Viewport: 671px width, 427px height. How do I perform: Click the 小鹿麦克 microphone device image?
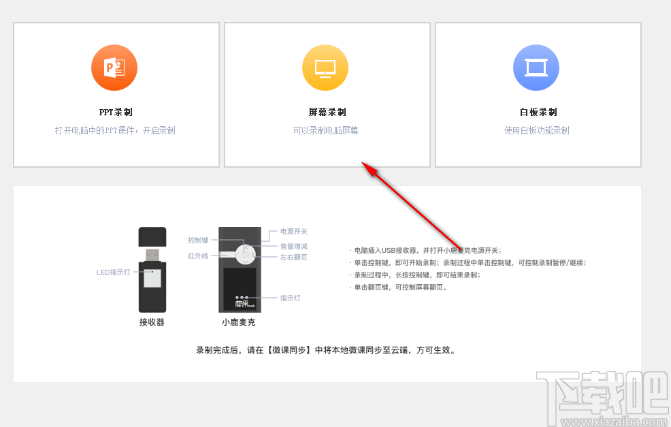(240, 270)
